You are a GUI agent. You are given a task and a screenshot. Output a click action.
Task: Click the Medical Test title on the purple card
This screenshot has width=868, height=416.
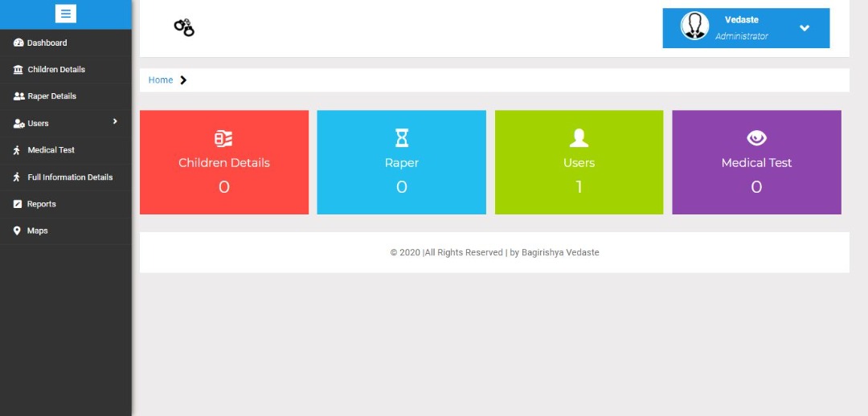tap(757, 163)
